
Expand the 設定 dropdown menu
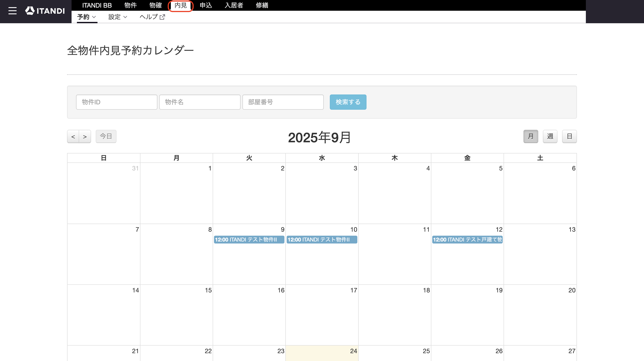point(118,17)
